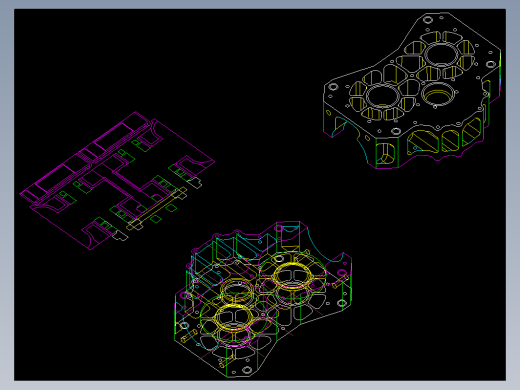Select the white gearbox housing wireframe top-right

[412, 91]
